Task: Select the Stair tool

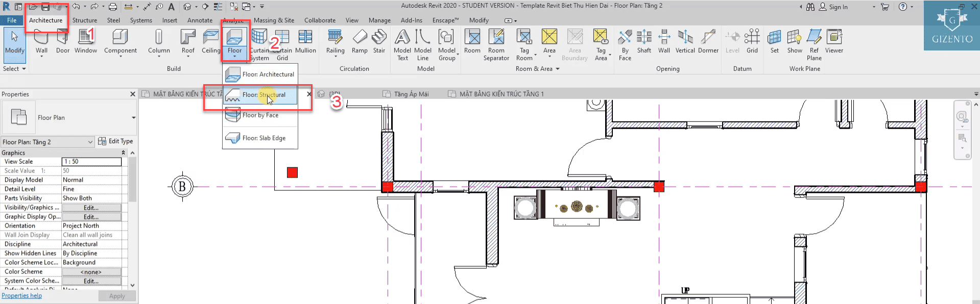Action: coord(379,41)
